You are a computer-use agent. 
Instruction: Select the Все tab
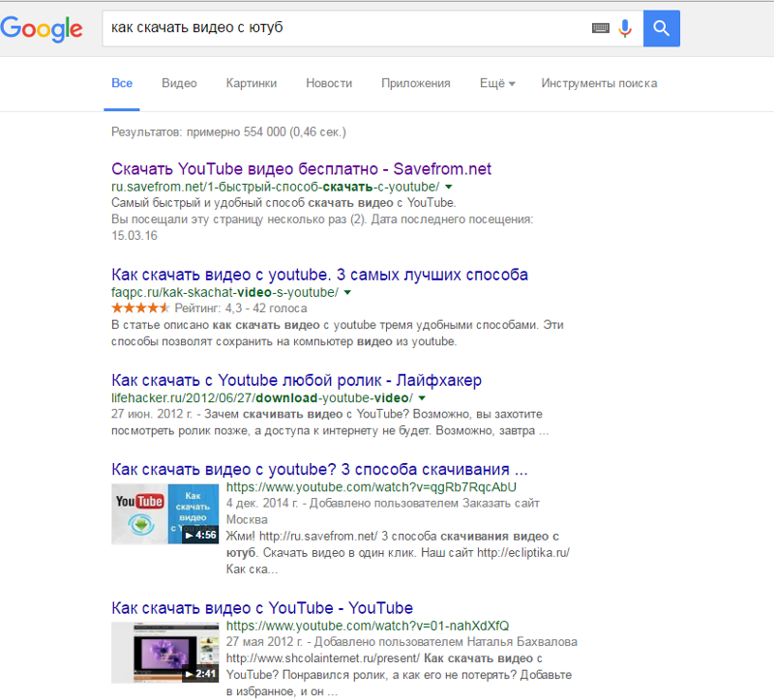click(x=122, y=83)
